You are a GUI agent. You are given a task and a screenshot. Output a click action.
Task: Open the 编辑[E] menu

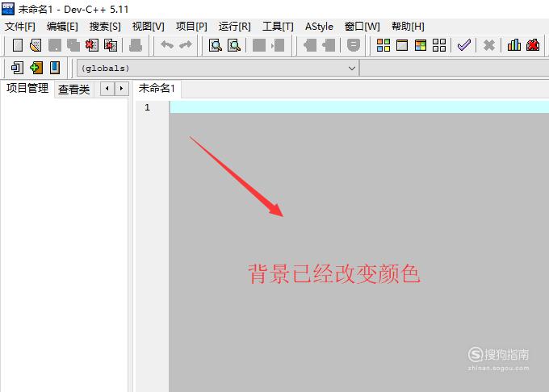coord(62,27)
